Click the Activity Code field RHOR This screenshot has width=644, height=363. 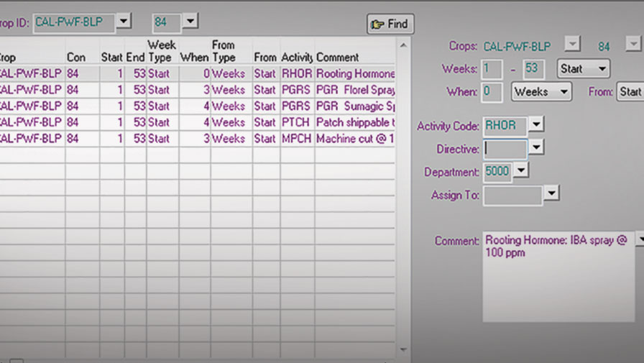[x=505, y=126]
